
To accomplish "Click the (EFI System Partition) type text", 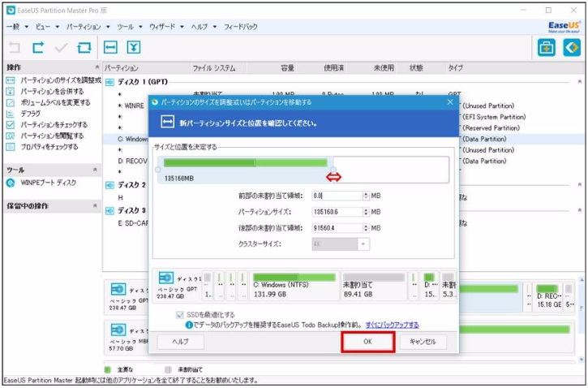I will [x=494, y=117].
